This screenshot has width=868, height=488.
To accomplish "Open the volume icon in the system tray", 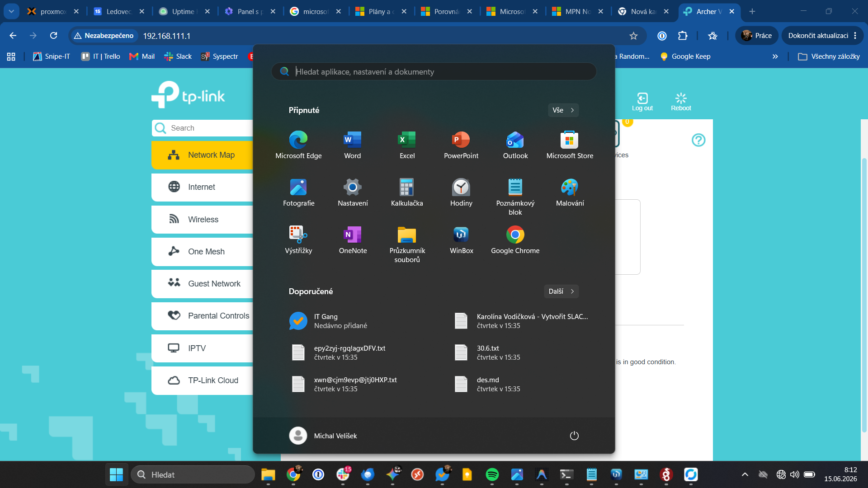I will pyautogui.click(x=794, y=474).
